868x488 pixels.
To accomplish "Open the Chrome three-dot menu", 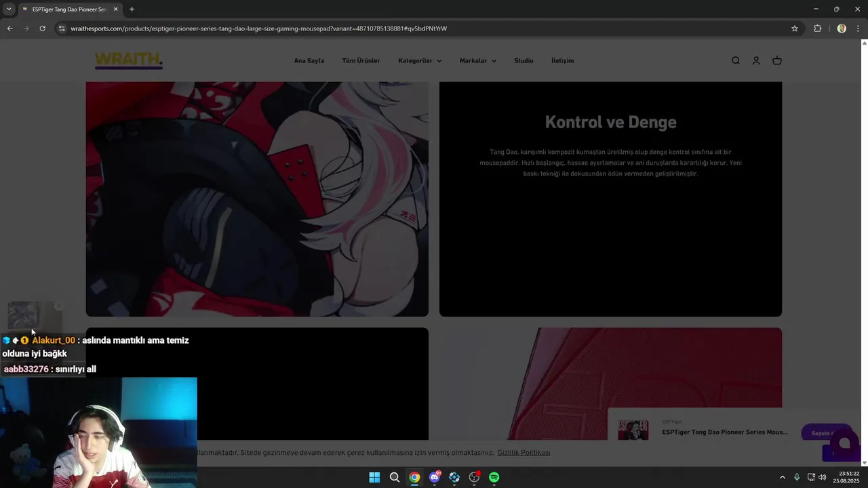I will click(859, 28).
